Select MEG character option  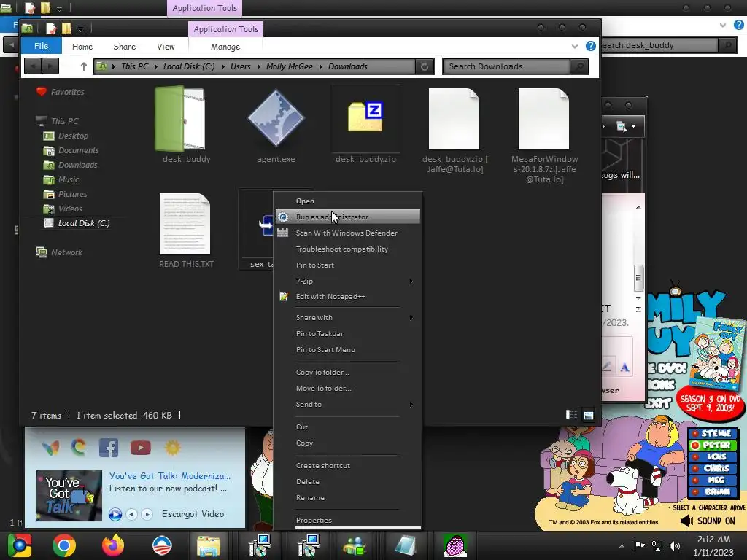tap(712, 480)
